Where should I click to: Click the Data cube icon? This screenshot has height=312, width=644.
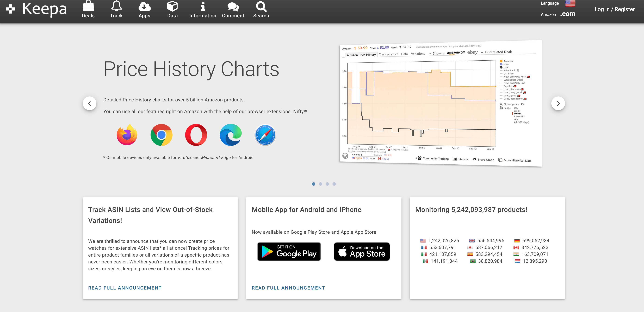172,7
